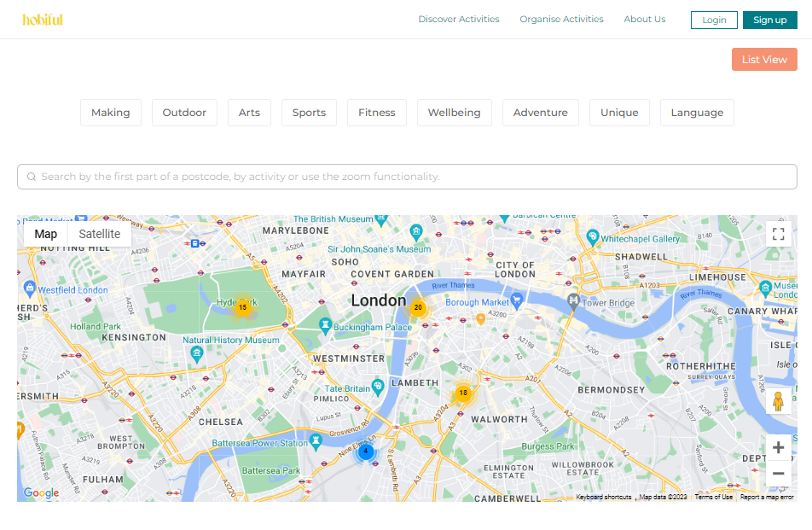Filter by Making category
Viewport: 812px width, 530px height.
point(111,113)
